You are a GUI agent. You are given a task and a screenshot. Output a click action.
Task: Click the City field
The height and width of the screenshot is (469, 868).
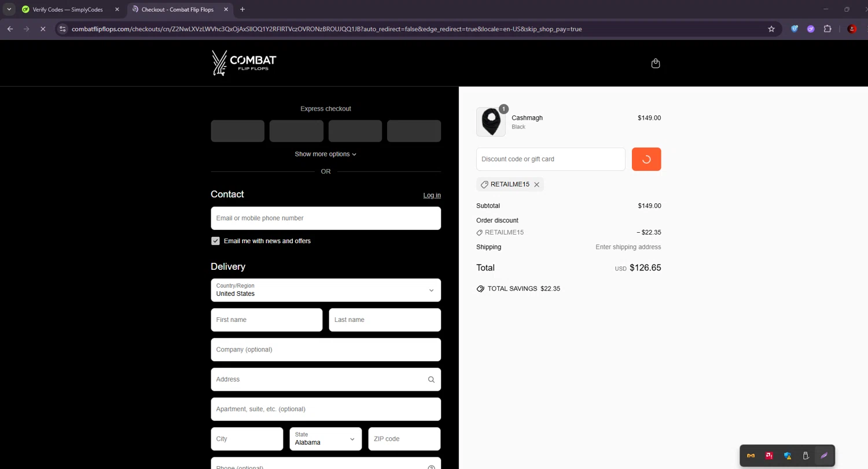tap(247, 439)
